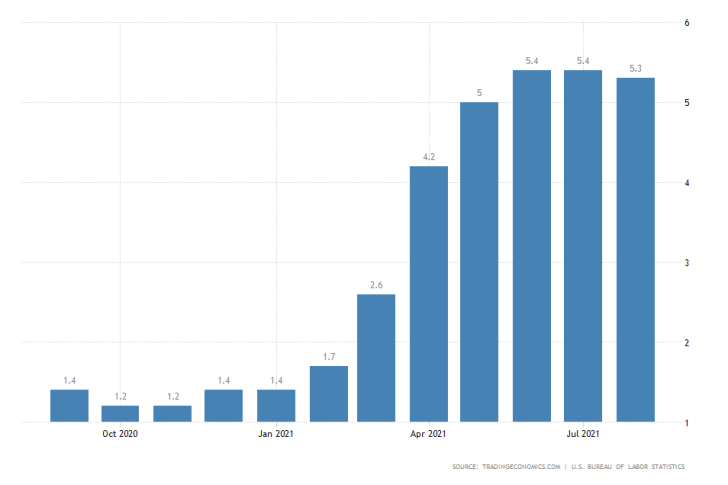
Task: Click the y-axis tick labeled 4
Action: tap(686, 183)
